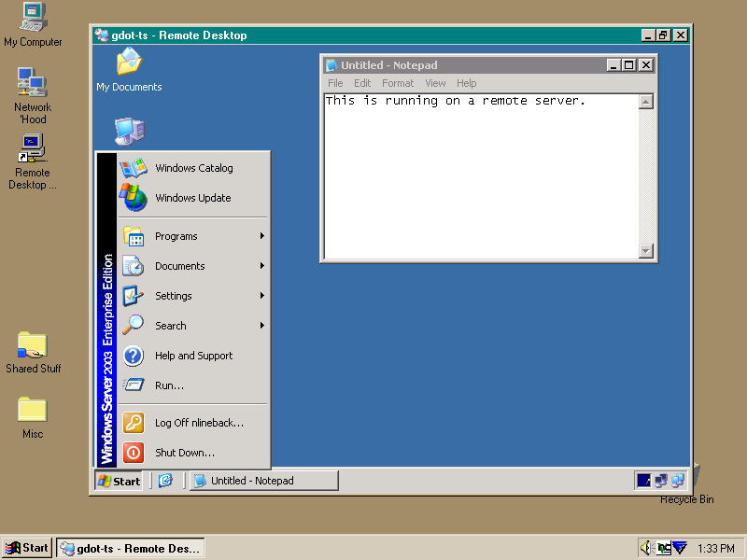Place the cursor in the Notepad text area
Viewport: 747px width, 560px height.
coord(481,176)
